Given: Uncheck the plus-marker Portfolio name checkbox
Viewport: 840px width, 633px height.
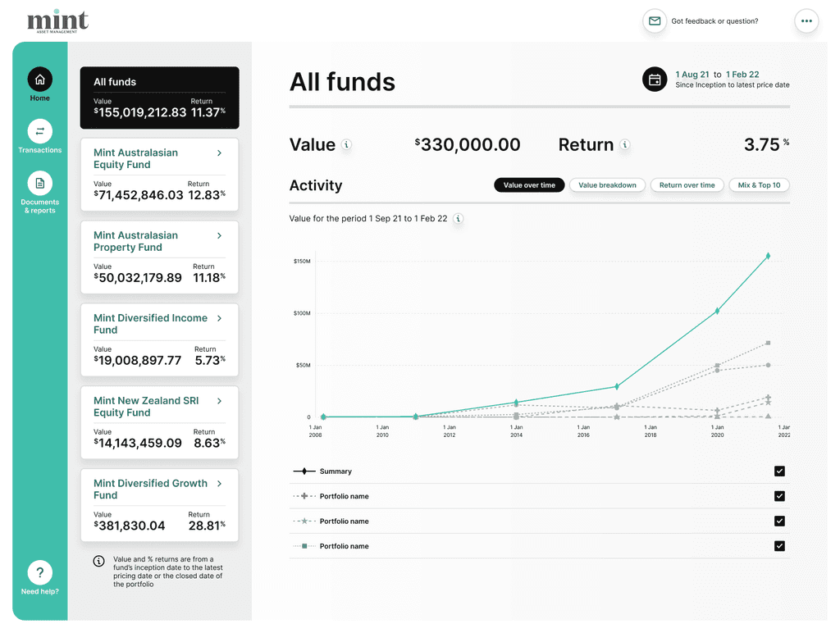Looking at the screenshot, I should [779, 496].
